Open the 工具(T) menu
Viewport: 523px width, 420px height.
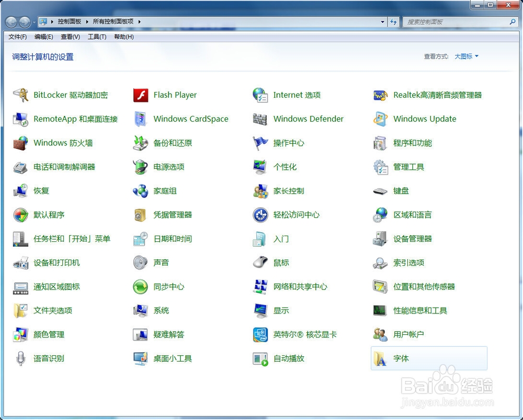coord(97,37)
